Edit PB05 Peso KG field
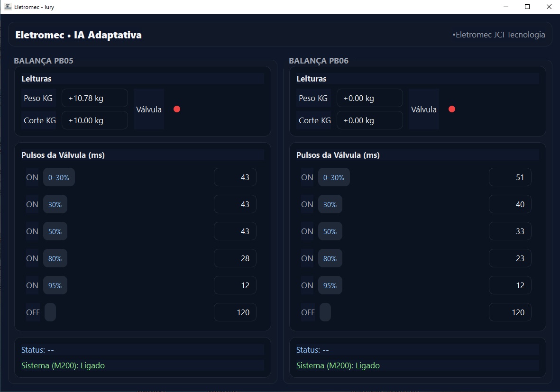The height and width of the screenshot is (392, 560). (95, 98)
